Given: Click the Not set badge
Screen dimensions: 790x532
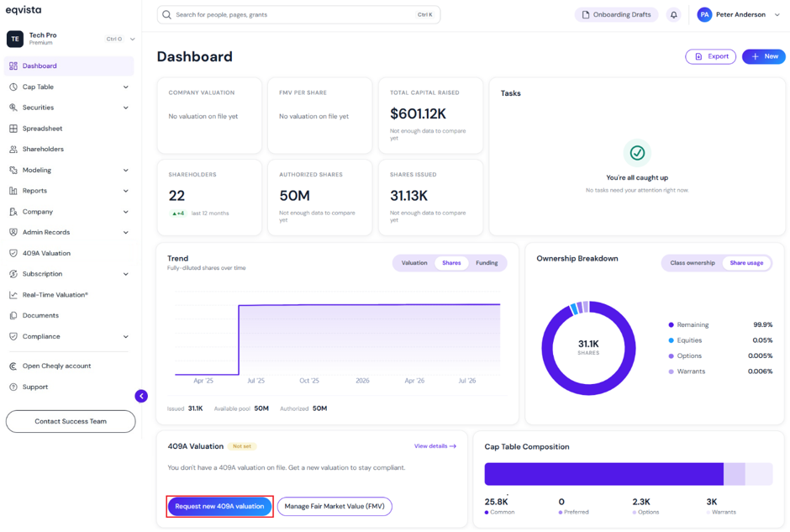Looking at the screenshot, I should pos(242,446).
